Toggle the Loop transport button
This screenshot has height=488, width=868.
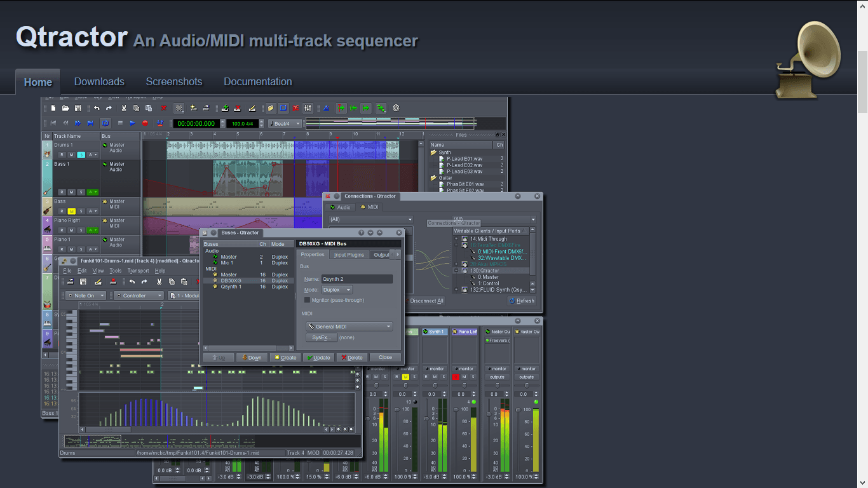point(105,123)
